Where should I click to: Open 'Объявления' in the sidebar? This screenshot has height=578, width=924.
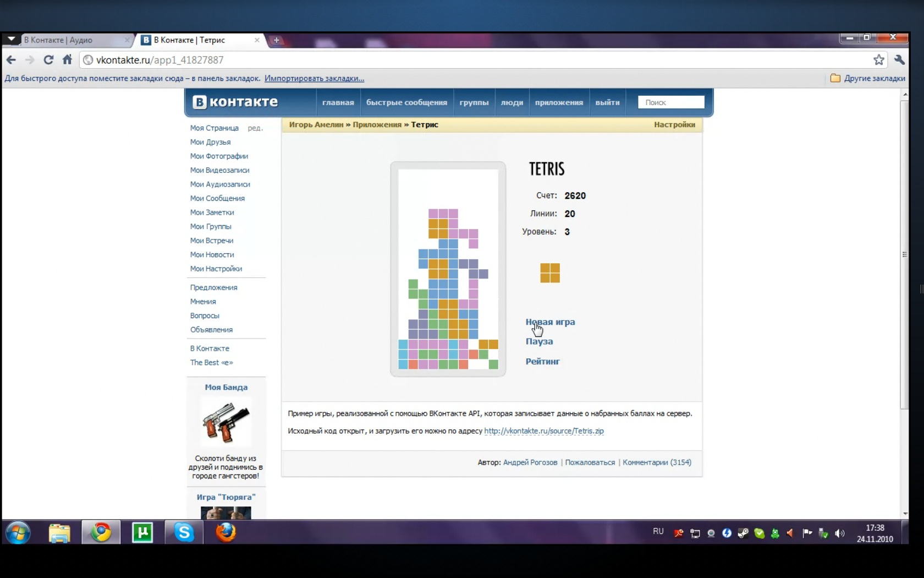[x=211, y=330]
